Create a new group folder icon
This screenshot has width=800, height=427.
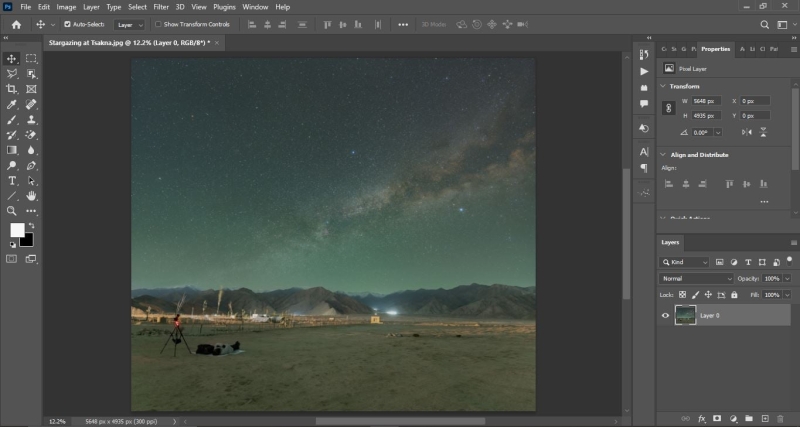(749, 419)
